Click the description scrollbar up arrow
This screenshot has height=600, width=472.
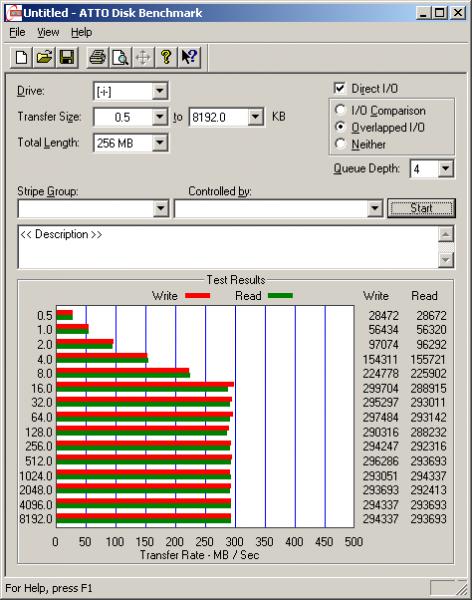coord(446,234)
